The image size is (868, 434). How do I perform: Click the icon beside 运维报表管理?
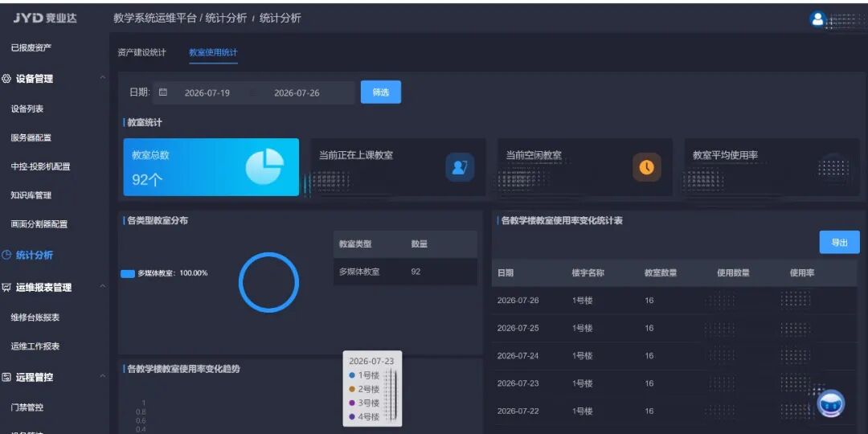(x=6, y=287)
